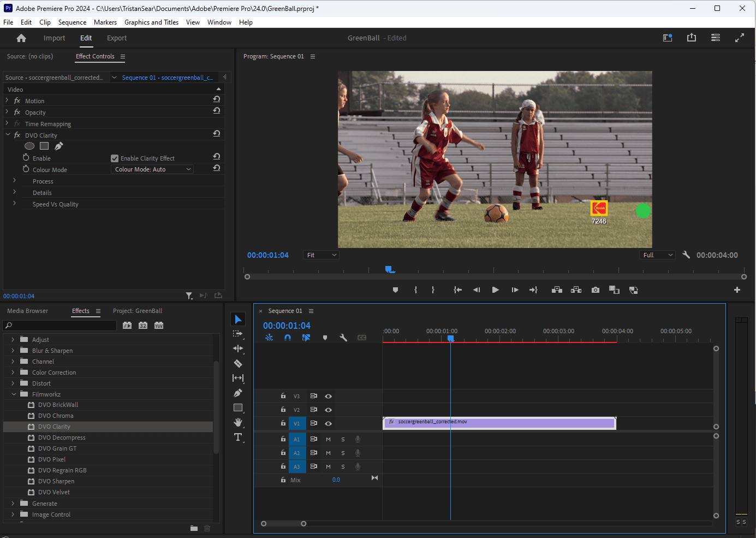Open the Colour Mode dropdown

[152, 169]
